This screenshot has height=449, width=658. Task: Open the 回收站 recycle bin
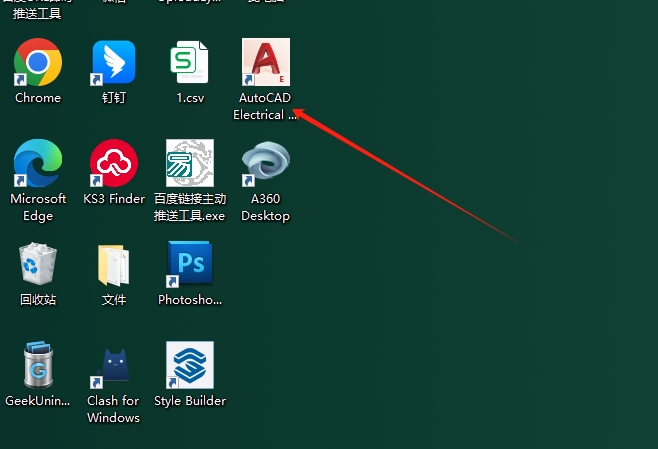pyautogui.click(x=38, y=264)
